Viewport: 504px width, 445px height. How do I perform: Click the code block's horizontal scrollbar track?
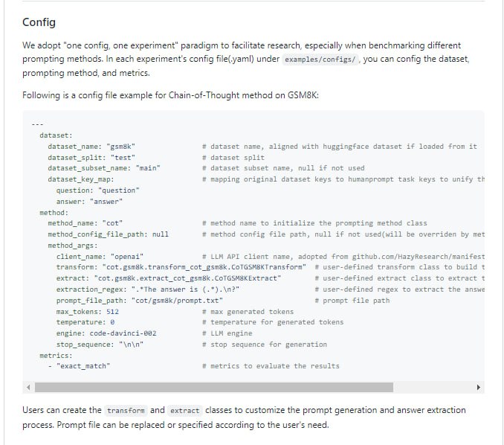[253, 387]
